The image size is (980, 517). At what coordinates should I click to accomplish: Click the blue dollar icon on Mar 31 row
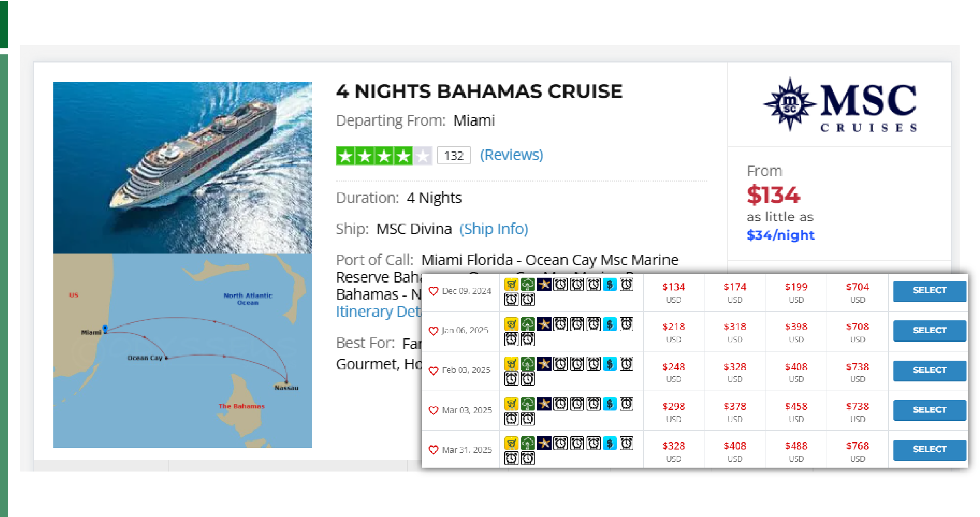(x=610, y=444)
